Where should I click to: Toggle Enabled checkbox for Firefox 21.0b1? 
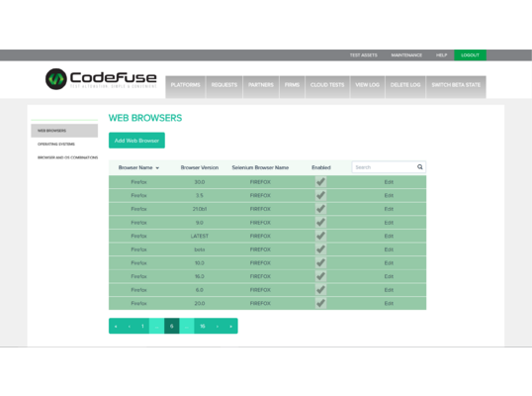coord(320,209)
